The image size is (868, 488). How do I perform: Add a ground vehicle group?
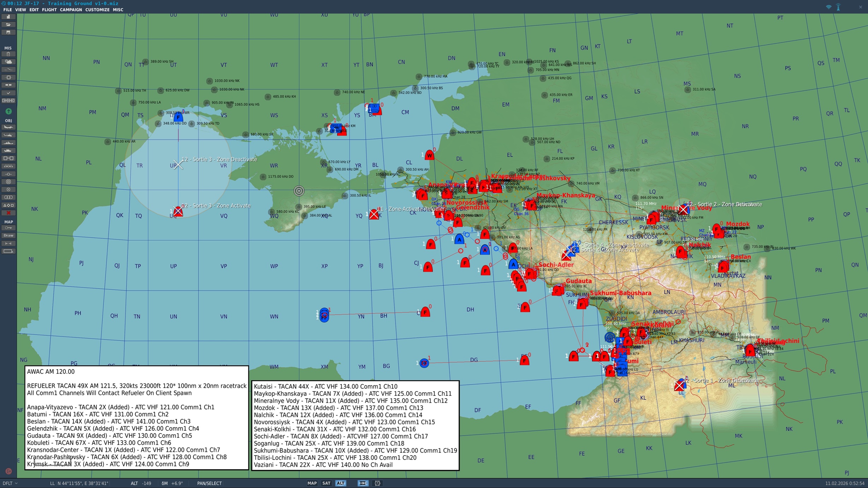click(8, 150)
